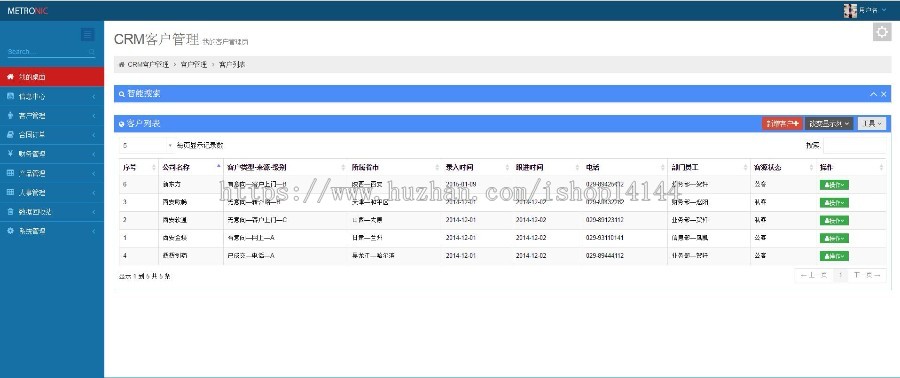This screenshot has width=900, height=378.
Task: Open the green 操作 dropdown for row number 3
Action: (x=834, y=202)
